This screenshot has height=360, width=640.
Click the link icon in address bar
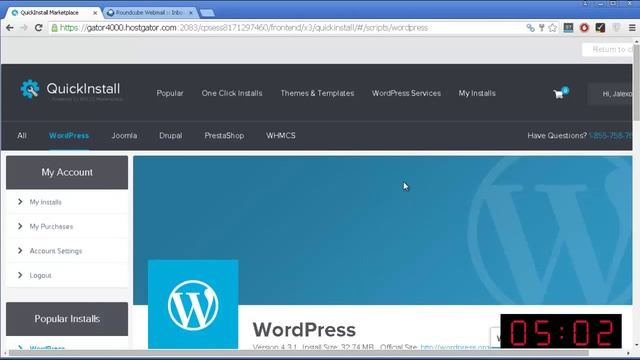tap(530, 28)
